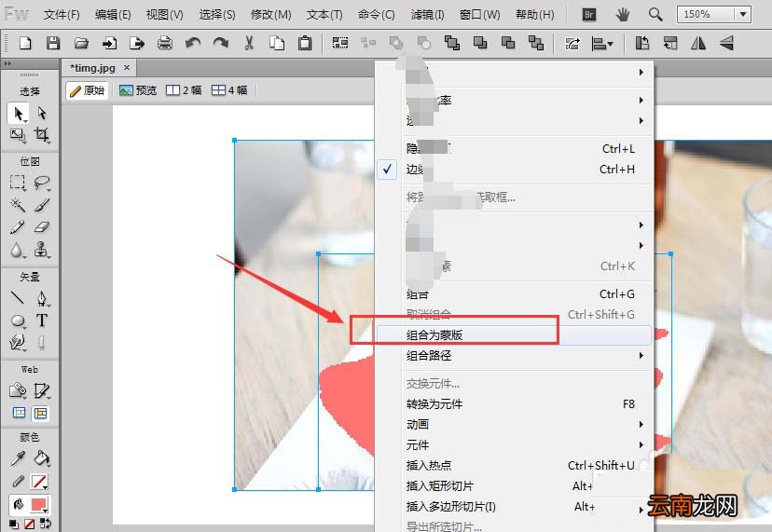
Task: Select the Rubber Stamp tool
Action: tap(42, 250)
